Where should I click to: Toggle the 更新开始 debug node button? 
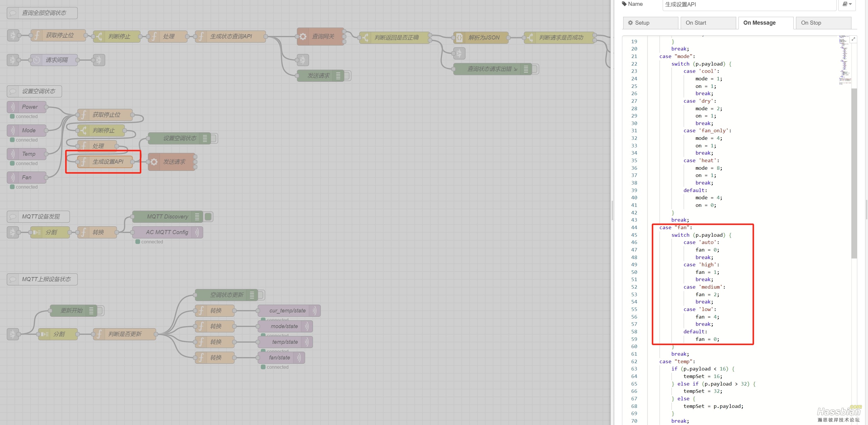[100, 311]
